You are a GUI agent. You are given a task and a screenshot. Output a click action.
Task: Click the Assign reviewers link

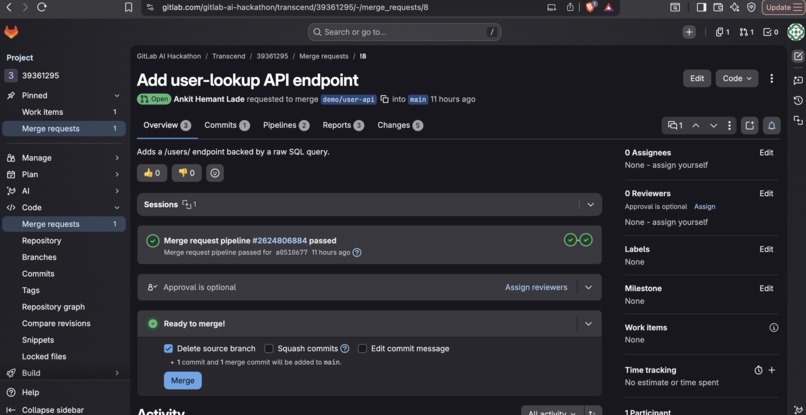pyautogui.click(x=536, y=287)
